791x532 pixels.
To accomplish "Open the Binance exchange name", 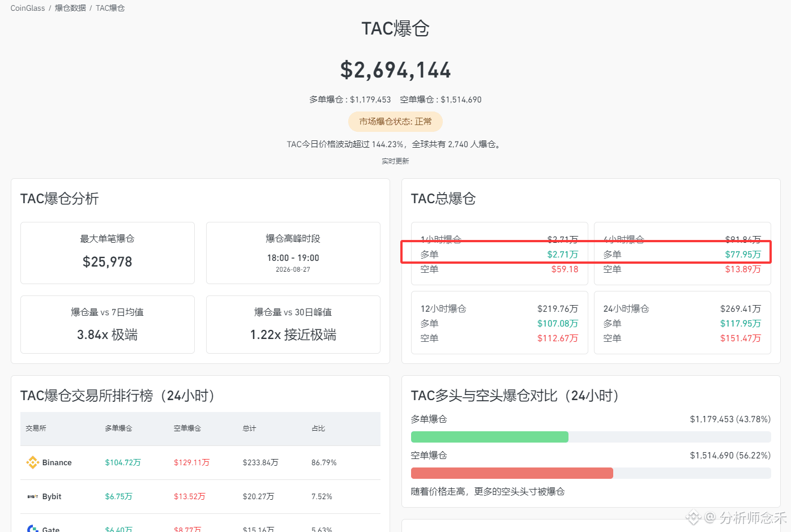I will pos(57,462).
